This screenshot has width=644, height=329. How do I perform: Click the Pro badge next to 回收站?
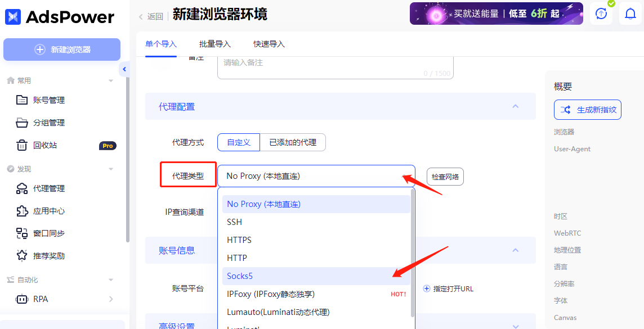pyautogui.click(x=108, y=146)
